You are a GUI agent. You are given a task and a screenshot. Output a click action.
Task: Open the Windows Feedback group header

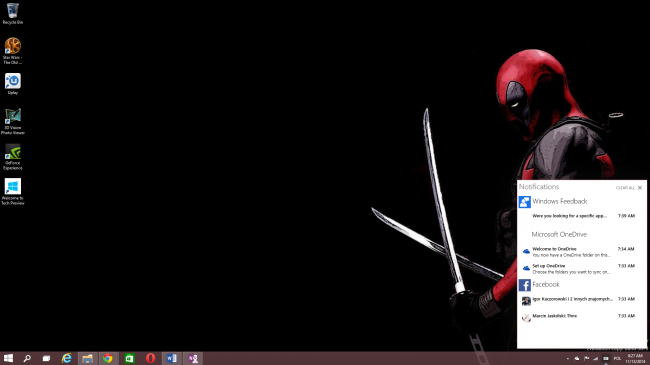(560, 201)
